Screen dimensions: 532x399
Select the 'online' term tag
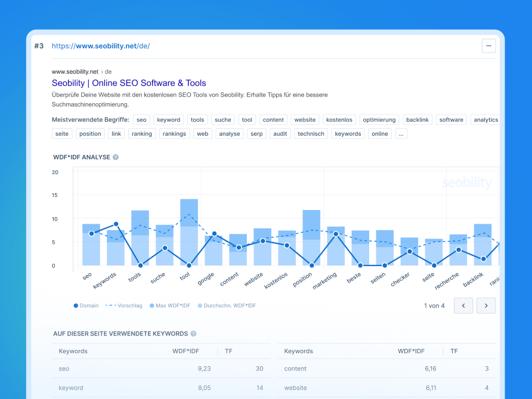380,134
